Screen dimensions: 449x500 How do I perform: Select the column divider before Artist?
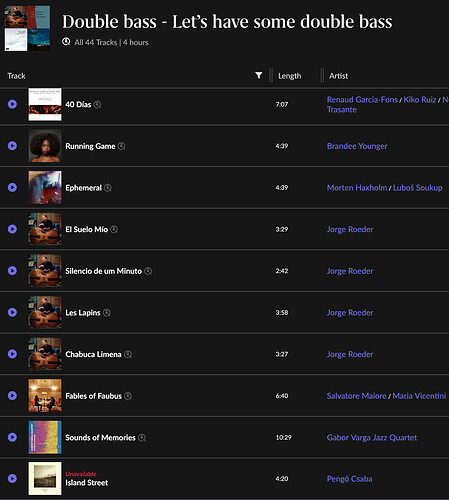pos(322,75)
